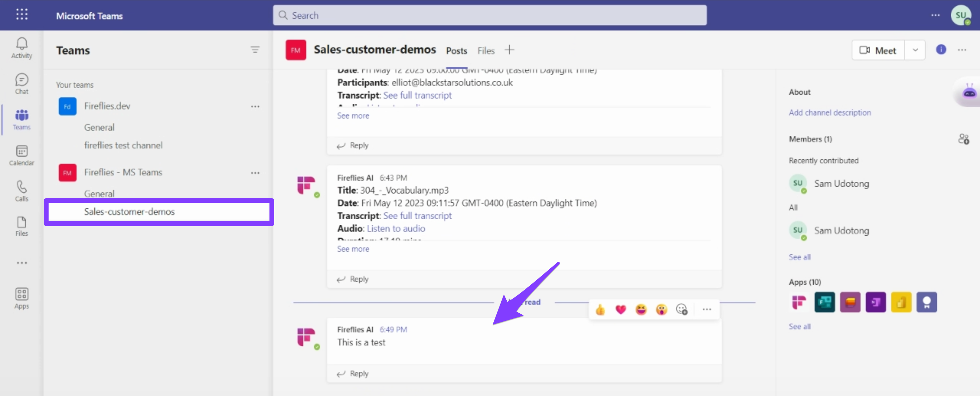Click the 6:49 PM message timestamp

[393, 330]
